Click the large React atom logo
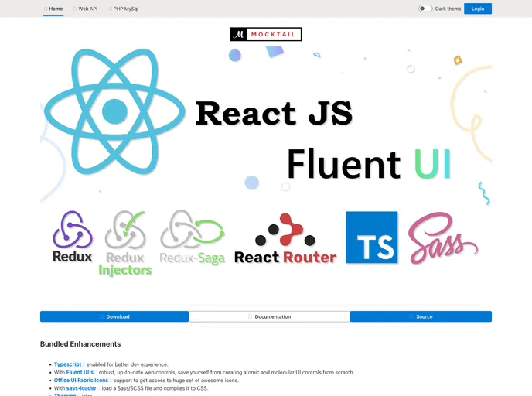The height and width of the screenshot is (396, 532). tap(114, 111)
